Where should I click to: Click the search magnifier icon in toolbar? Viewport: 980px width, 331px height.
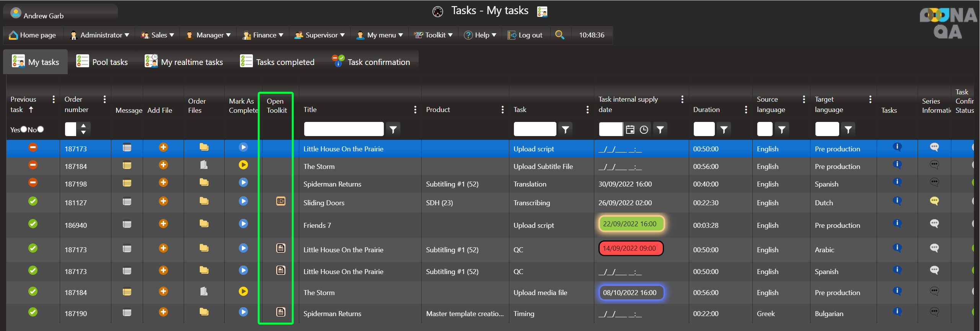(x=559, y=35)
